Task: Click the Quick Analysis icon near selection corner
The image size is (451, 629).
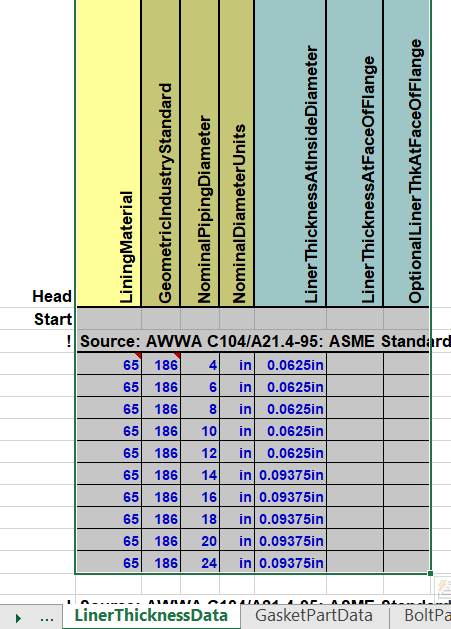Action: pyautogui.click(x=444, y=586)
